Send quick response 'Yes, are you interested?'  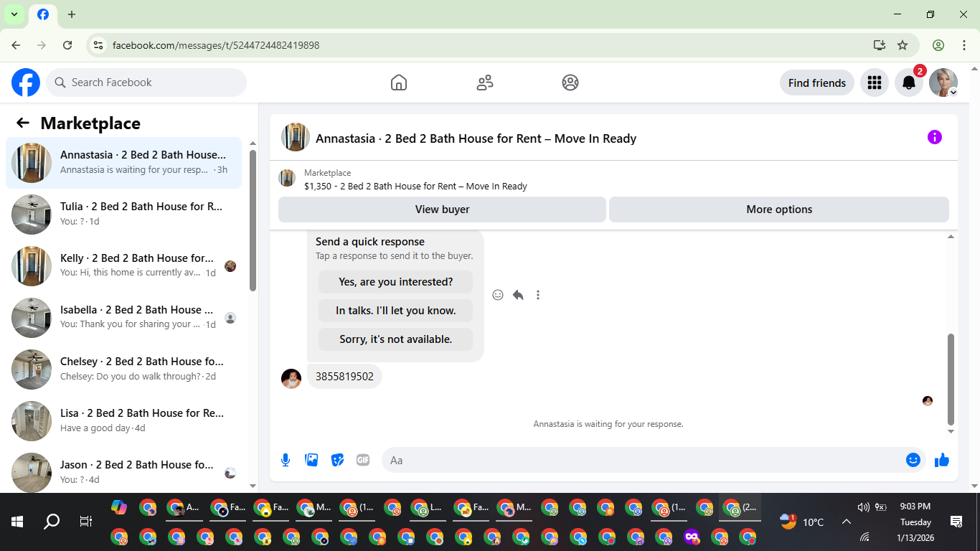click(x=396, y=282)
